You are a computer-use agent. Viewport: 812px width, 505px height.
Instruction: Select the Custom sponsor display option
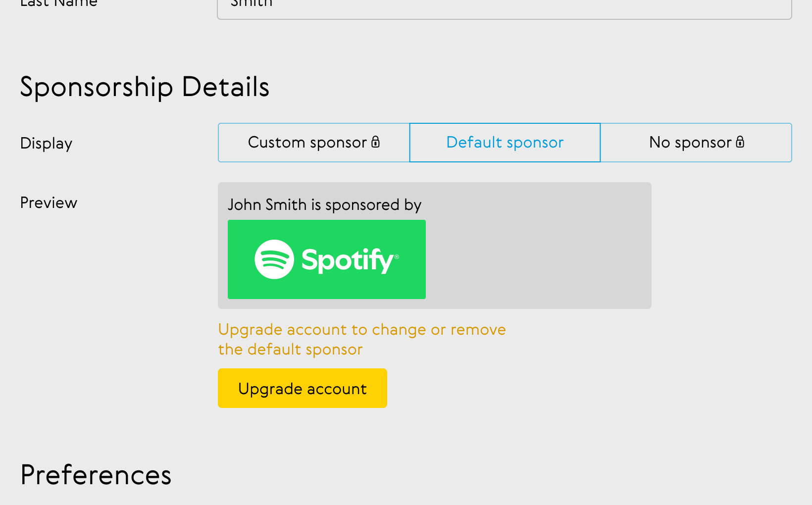[314, 143]
